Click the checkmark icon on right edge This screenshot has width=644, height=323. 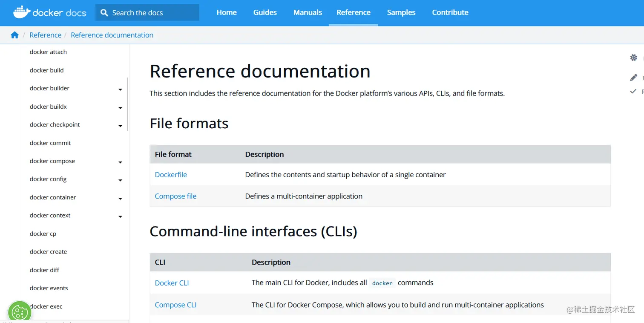click(x=633, y=91)
